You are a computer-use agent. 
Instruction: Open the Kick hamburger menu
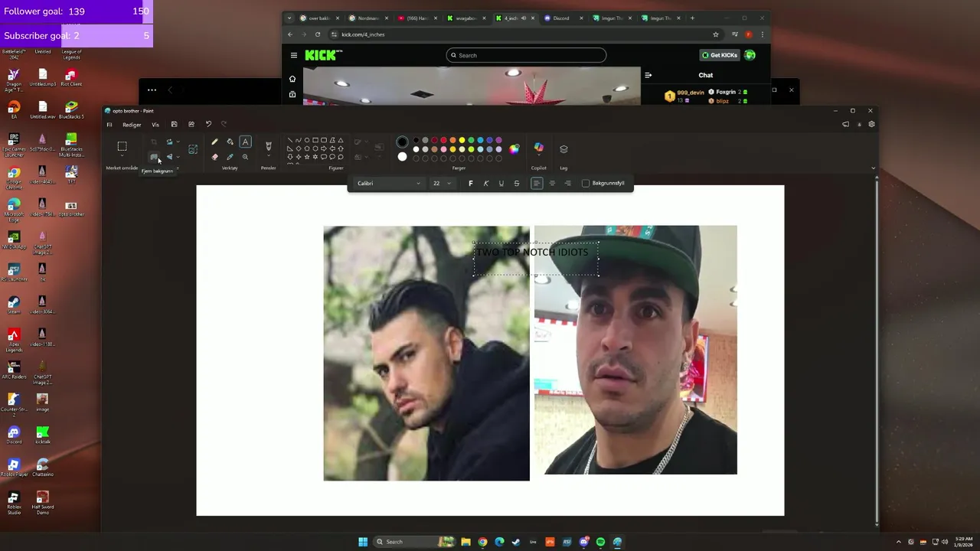point(293,55)
